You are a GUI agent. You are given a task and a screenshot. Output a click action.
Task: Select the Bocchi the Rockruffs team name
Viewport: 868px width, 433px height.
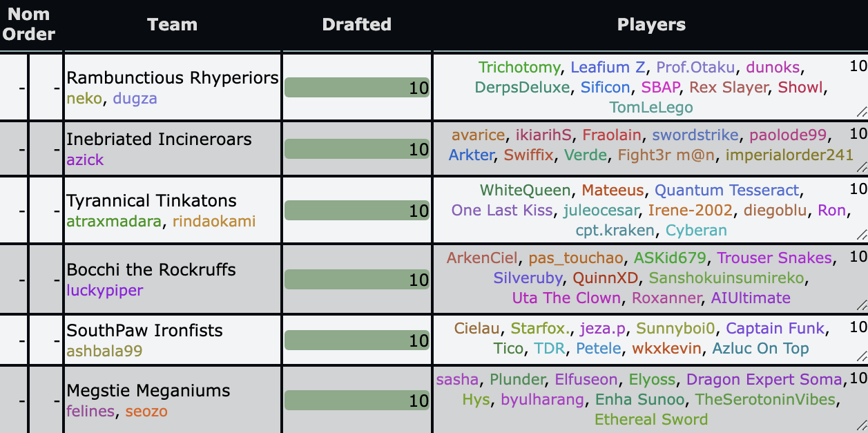coord(151,269)
